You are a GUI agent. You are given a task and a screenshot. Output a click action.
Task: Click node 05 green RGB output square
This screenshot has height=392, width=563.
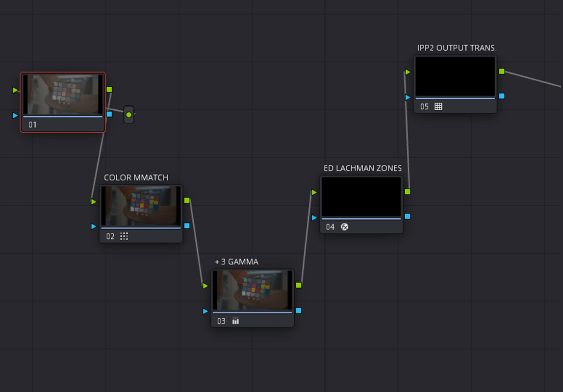[502, 72]
